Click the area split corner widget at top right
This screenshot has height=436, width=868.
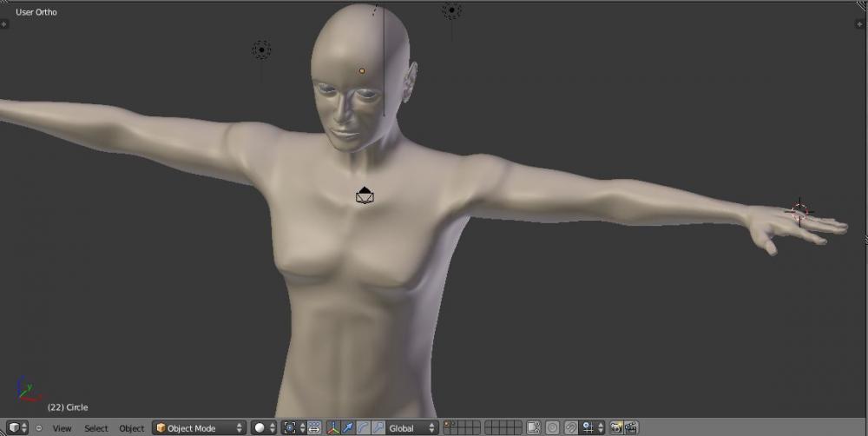tap(862, 6)
